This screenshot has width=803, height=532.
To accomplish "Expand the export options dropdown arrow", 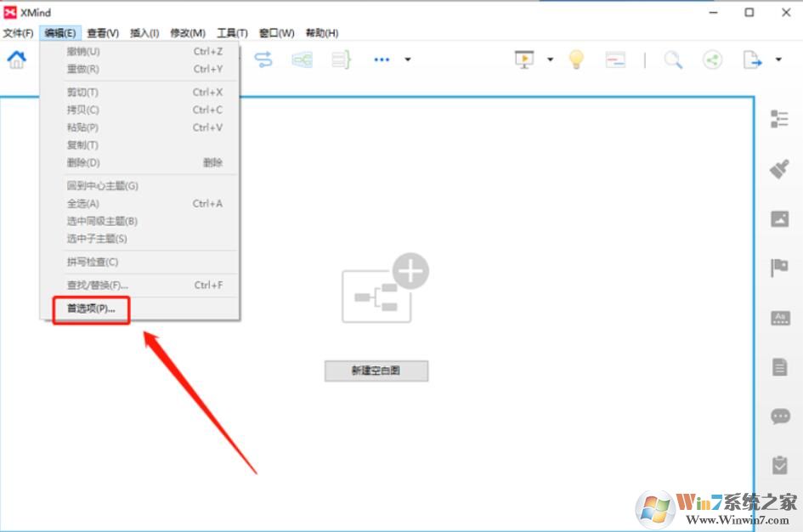I will click(778, 59).
